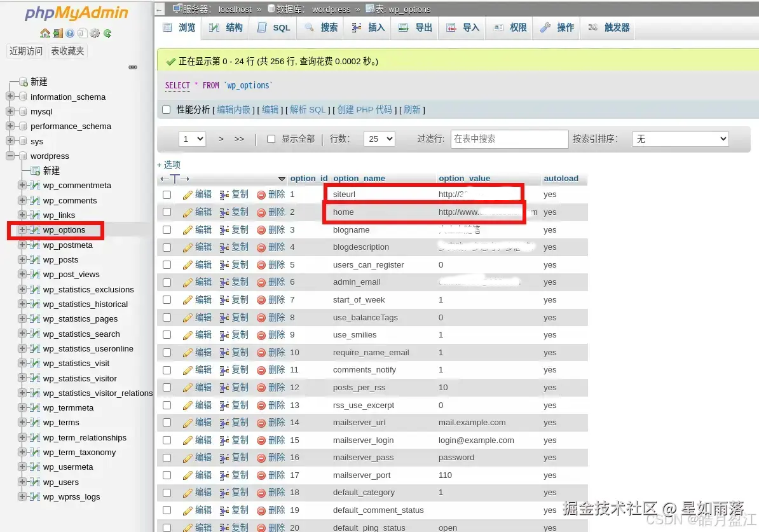Open the SQL tab
759x532 pixels.
273,27
